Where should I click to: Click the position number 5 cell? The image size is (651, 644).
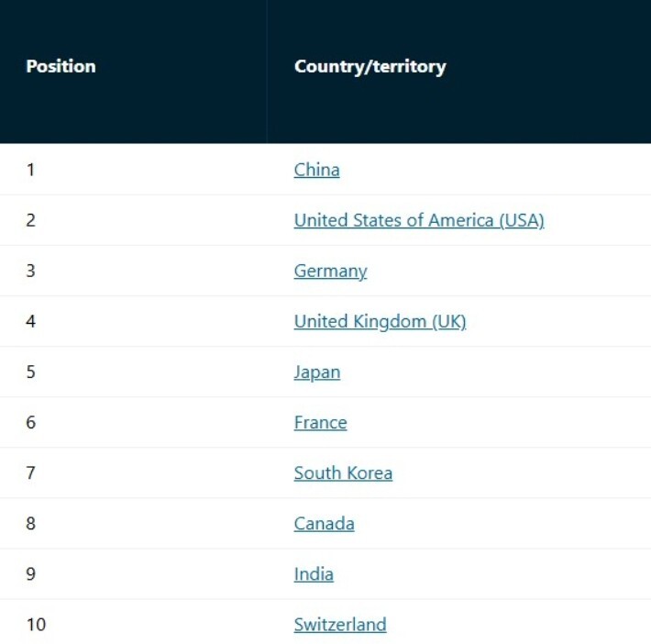[31, 372]
